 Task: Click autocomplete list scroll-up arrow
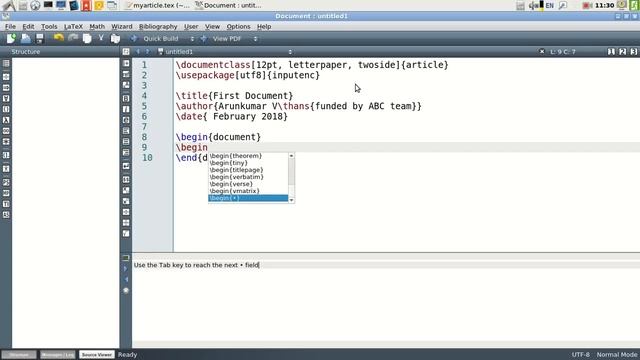point(291,156)
